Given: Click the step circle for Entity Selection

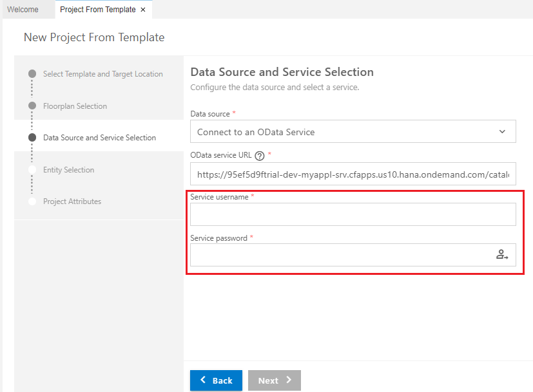Looking at the screenshot, I should coord(32,169).
